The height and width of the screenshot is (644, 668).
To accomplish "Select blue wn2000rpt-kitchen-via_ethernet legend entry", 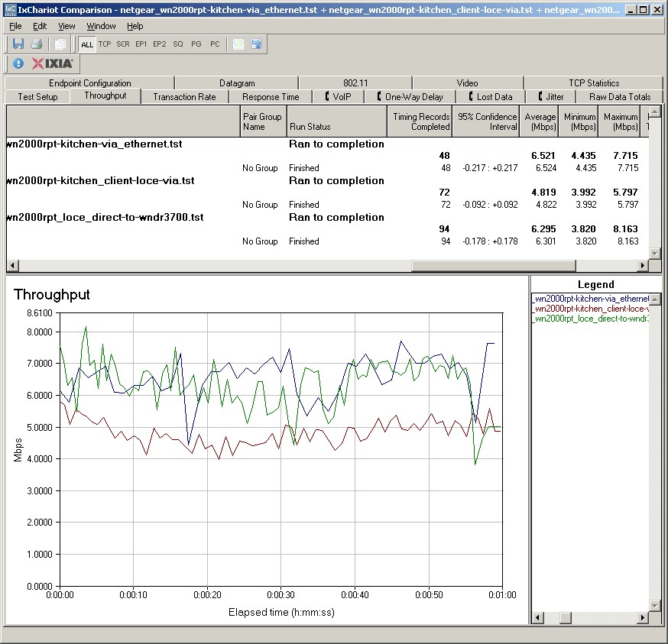I will tap(591, 299).
